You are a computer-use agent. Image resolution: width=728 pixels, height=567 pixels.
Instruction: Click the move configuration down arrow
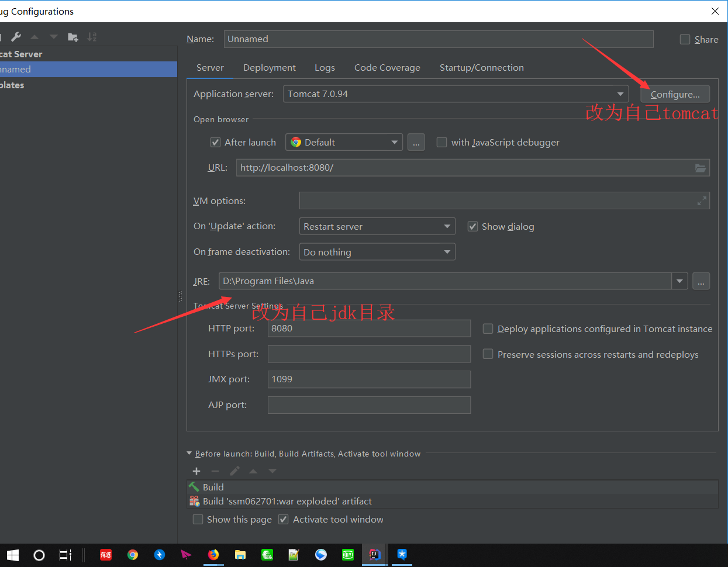pyautogui.click(x=54, y=37)
